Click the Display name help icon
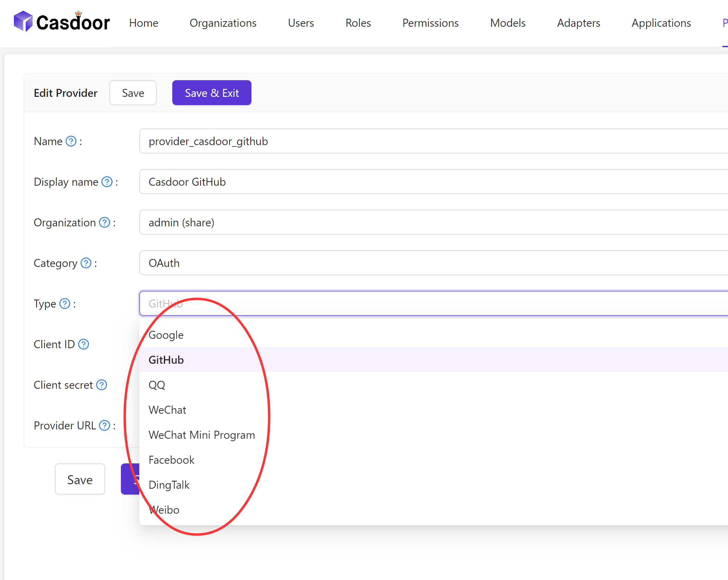Viewport: 728px width, 580px height. tap(107, 182)
